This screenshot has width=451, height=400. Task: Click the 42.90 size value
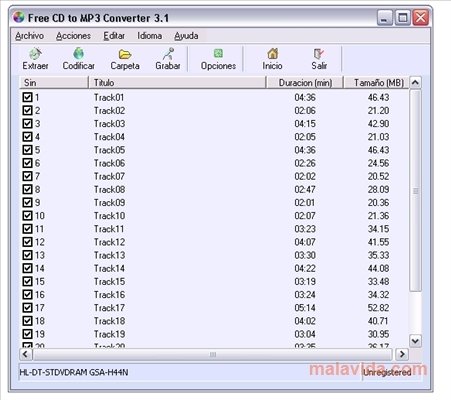[x=378, y=124]
